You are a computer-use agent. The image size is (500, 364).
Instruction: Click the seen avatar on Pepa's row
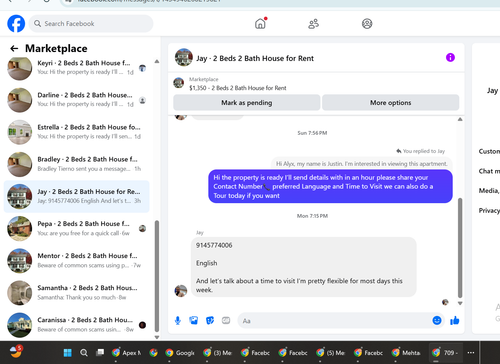point(142,229)
